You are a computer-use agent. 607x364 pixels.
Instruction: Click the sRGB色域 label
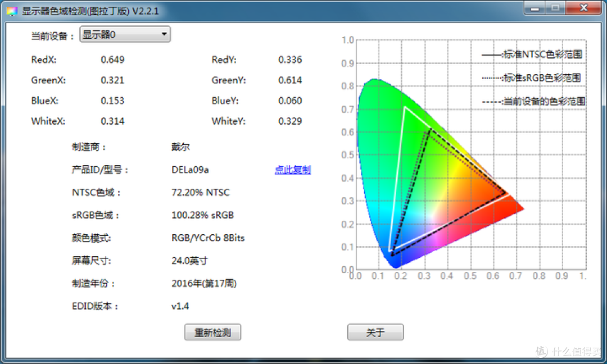(x=95, y=215)
